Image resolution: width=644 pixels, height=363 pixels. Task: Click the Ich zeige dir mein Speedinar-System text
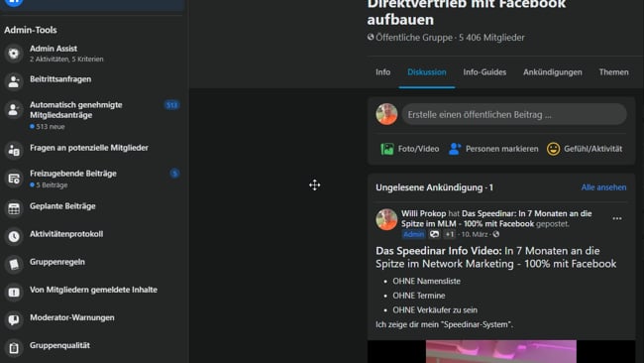444,324
